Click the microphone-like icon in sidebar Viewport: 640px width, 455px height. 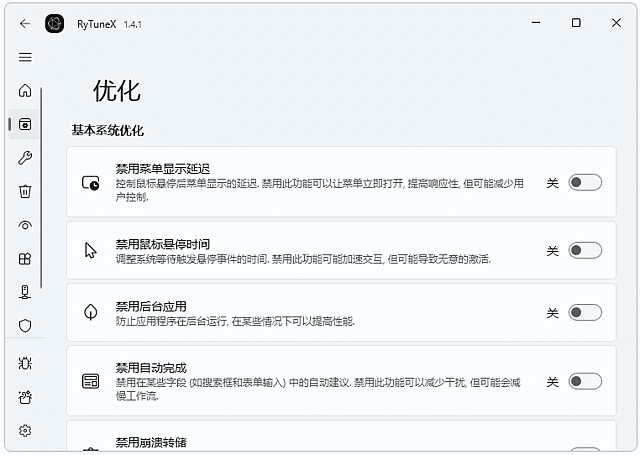(25, 292)
